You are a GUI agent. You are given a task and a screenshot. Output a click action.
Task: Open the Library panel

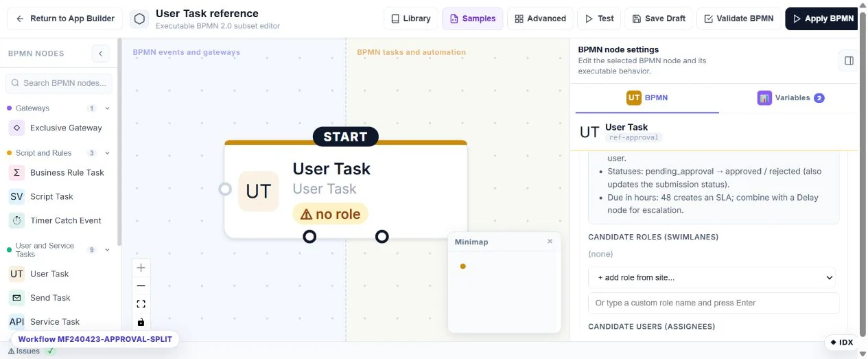411,19
